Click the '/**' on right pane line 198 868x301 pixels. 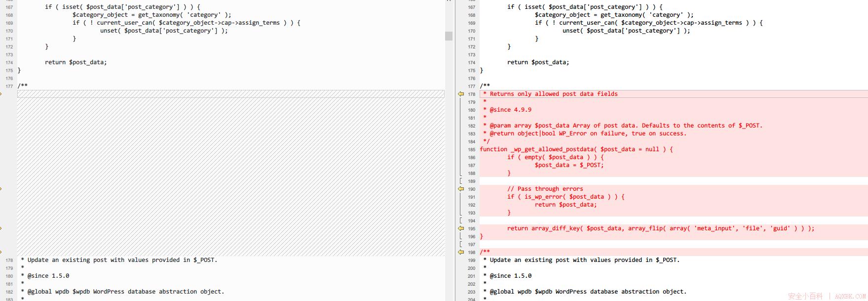click(485, 252)
